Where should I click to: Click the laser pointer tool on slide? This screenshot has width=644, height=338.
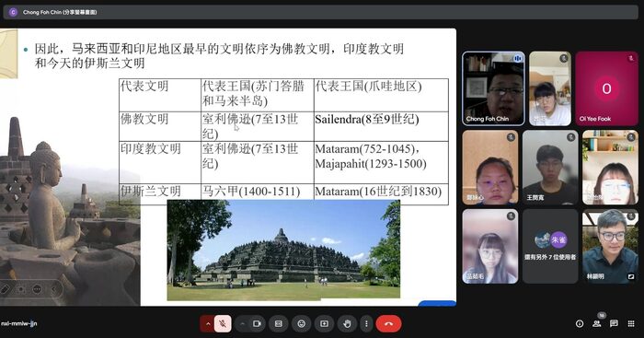pos(20,289)
